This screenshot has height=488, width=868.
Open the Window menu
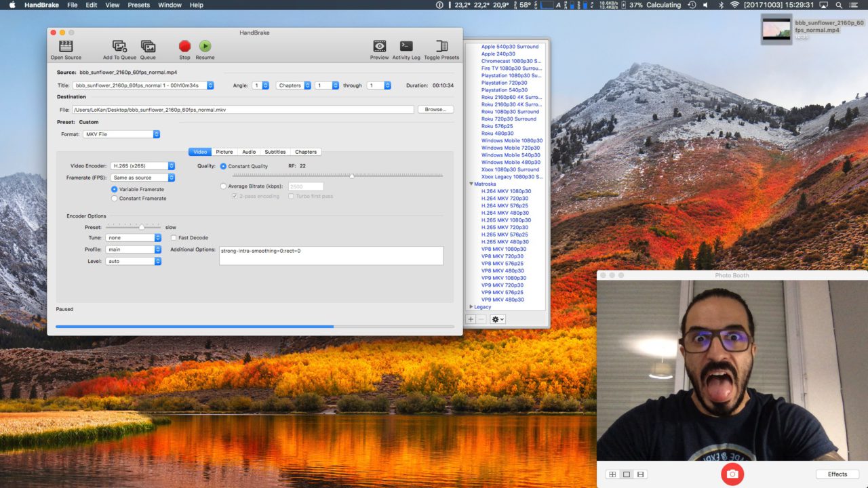pos(170,5)
